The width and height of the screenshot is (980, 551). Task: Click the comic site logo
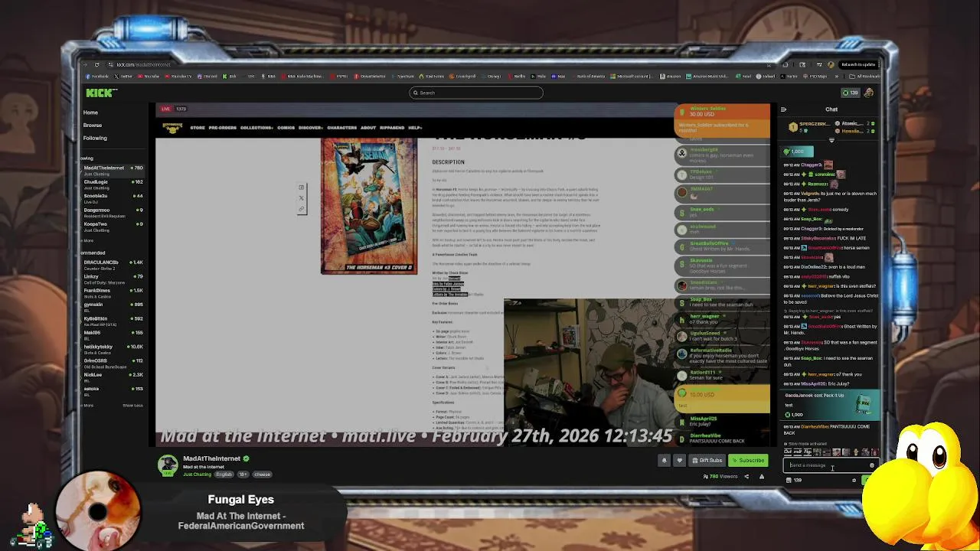coord(172,129)
